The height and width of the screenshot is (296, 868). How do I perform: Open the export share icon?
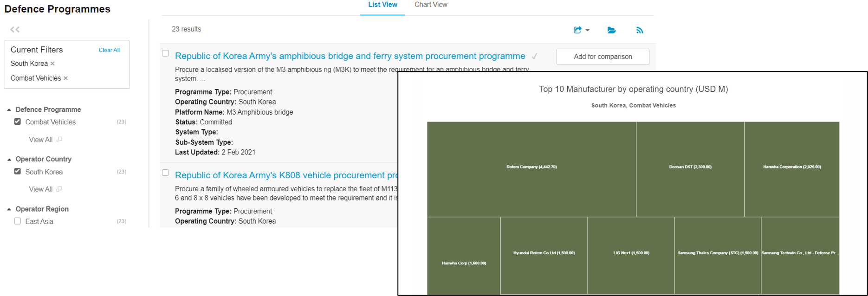pyautogui.click(x=577, y=30)
